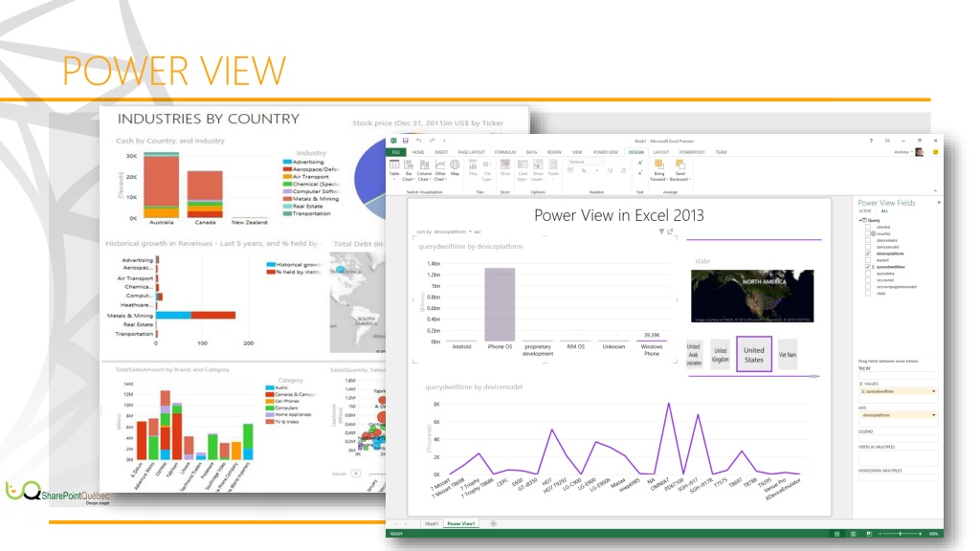Switch visualization to Map

(455, 167)
